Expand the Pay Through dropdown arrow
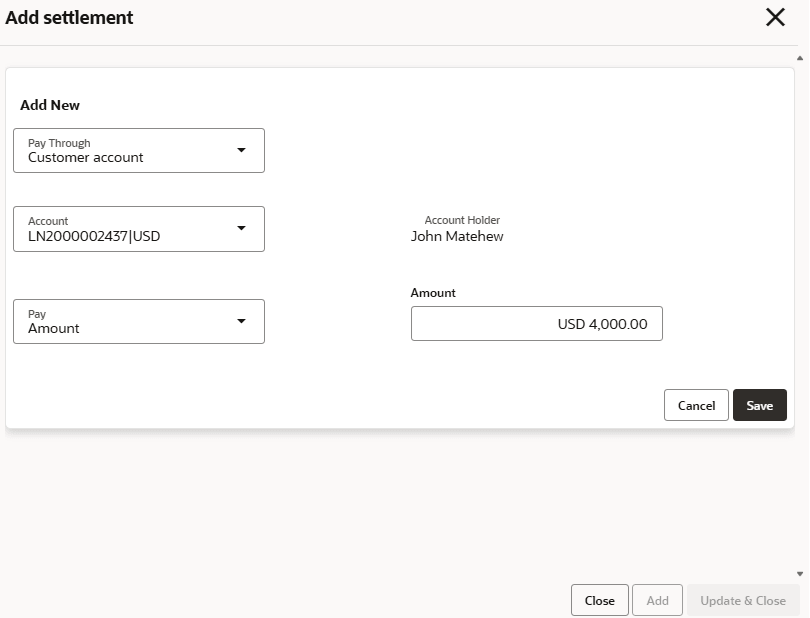 coord(241,150)
